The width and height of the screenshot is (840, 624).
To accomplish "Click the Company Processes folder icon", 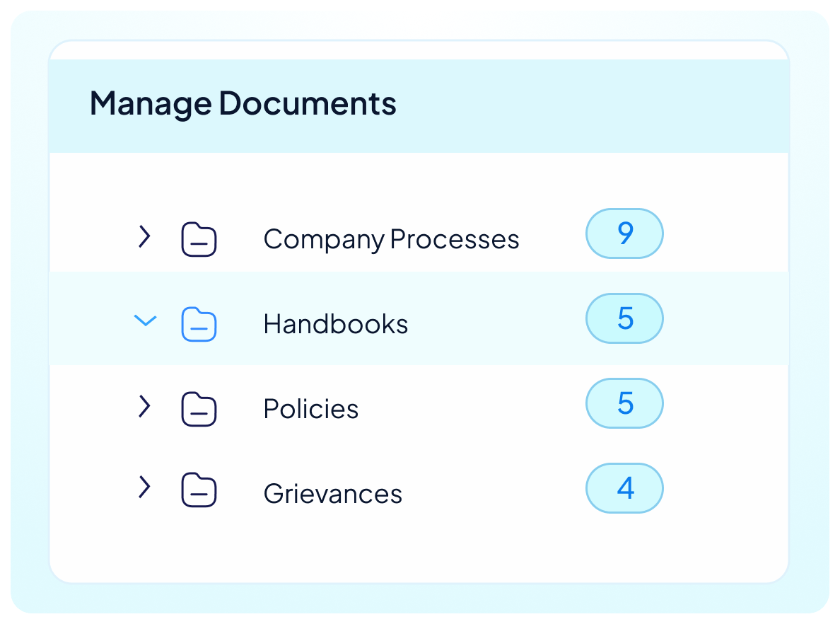I will point(199,238).
